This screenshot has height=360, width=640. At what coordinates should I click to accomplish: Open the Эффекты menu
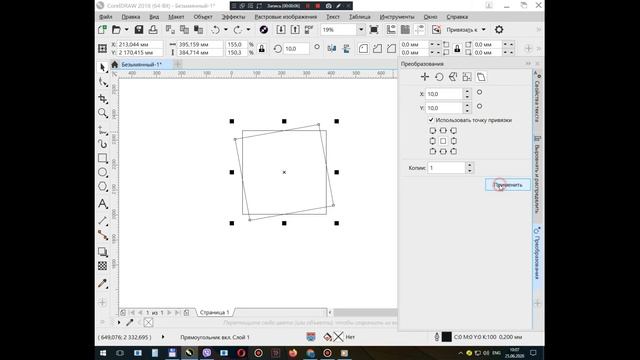233,17
